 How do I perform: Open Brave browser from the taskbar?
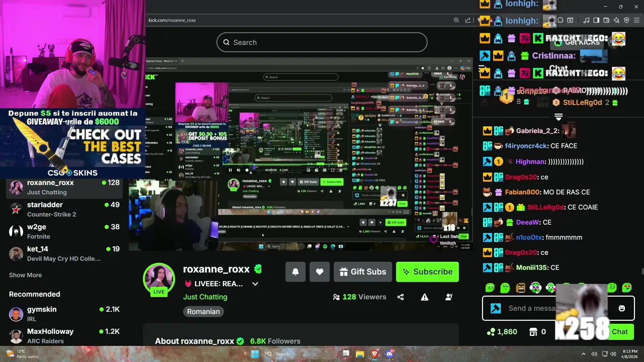click(374, 354)
